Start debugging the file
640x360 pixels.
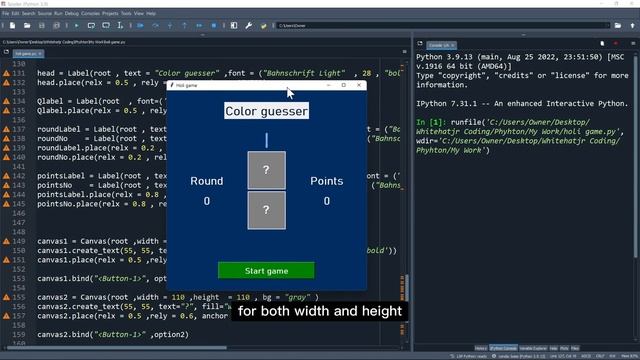tap(140, 26)
